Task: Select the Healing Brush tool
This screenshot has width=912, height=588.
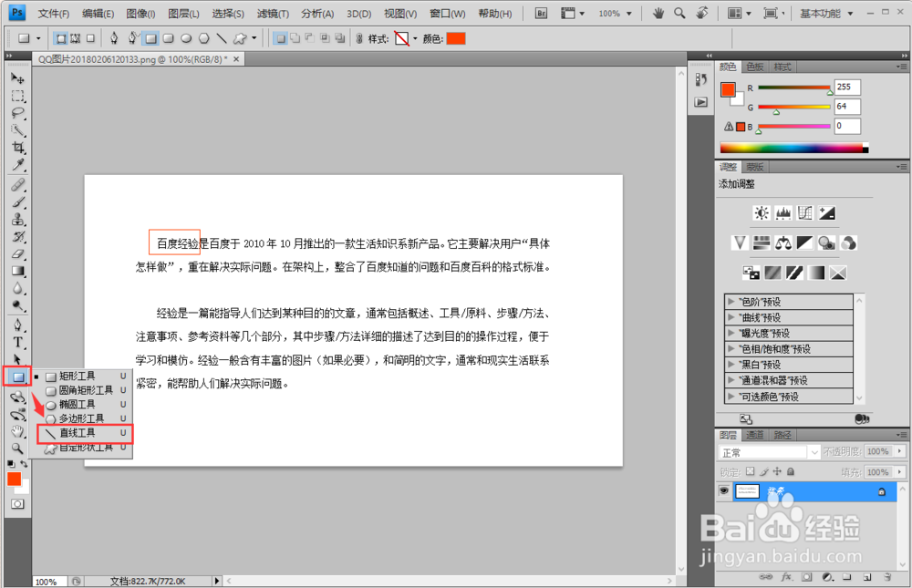Action: click(x=17, y=185)
